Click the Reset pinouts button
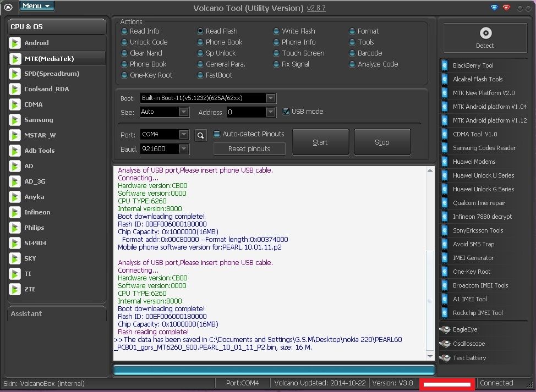Screen dimensions: 536x392 (249, 149)
